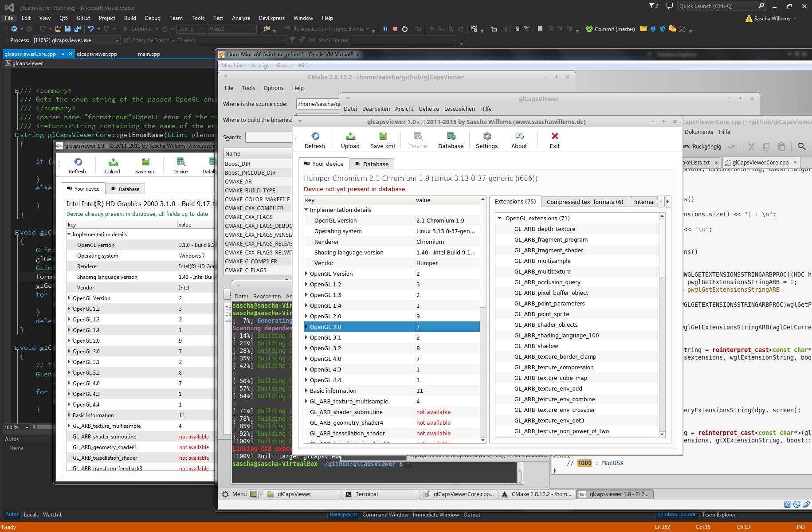Open the Visual Studio notifications flag
812x532 pixels.
pos(653,6)
